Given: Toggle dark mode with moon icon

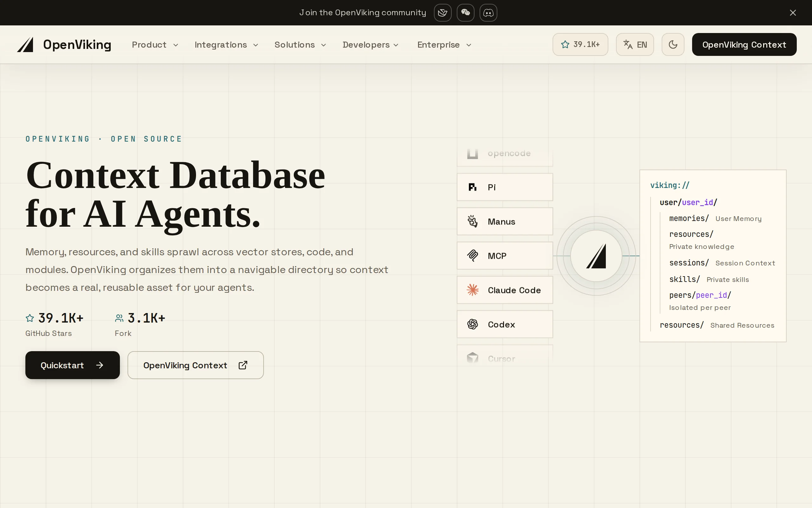Looking at the screenshot, I should (673, 44).
